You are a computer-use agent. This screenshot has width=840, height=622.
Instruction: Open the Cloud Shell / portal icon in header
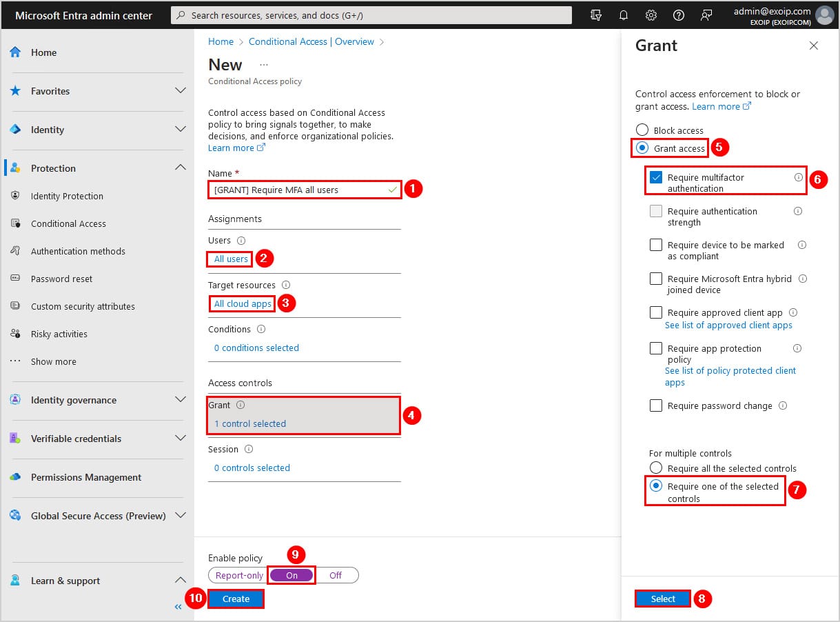pyautogui.click(x=596, y=15)
